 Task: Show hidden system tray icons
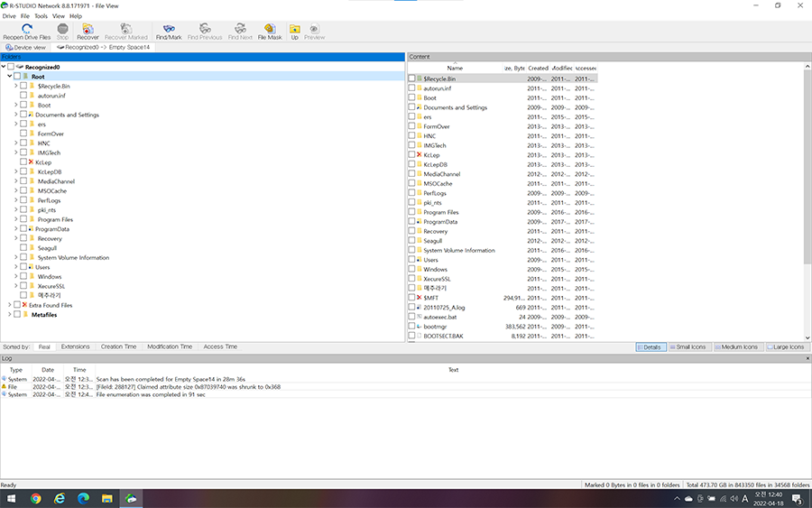677,499
